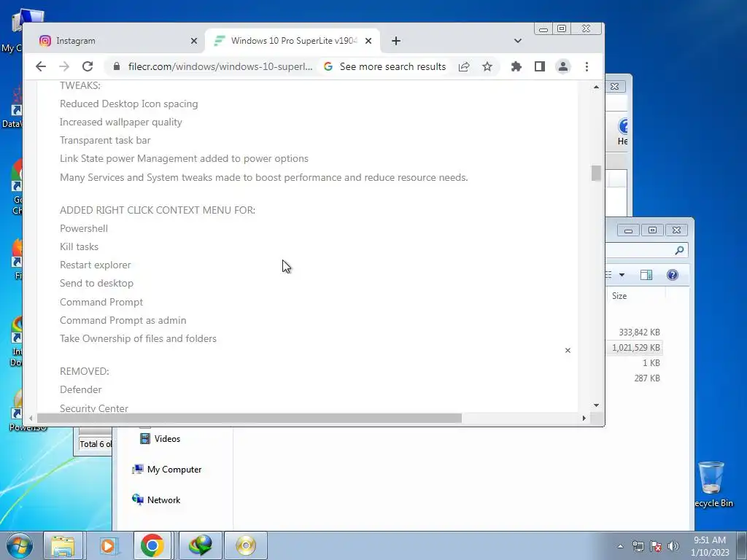747x560 pixels.
Task: Click the horizontal scrollbar right arrow
Action: [584, 418]
